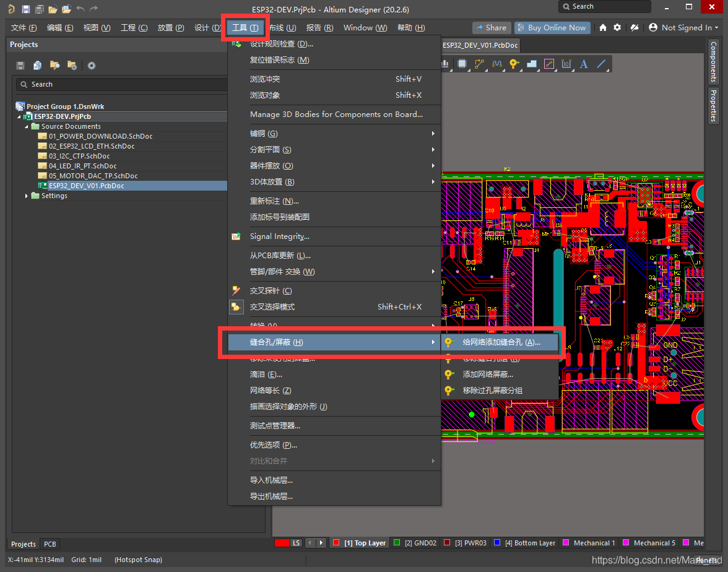Click right arrow to show more layers
Image resolution: width=728 pixels, height=572 pixels.
pos(321,543)
